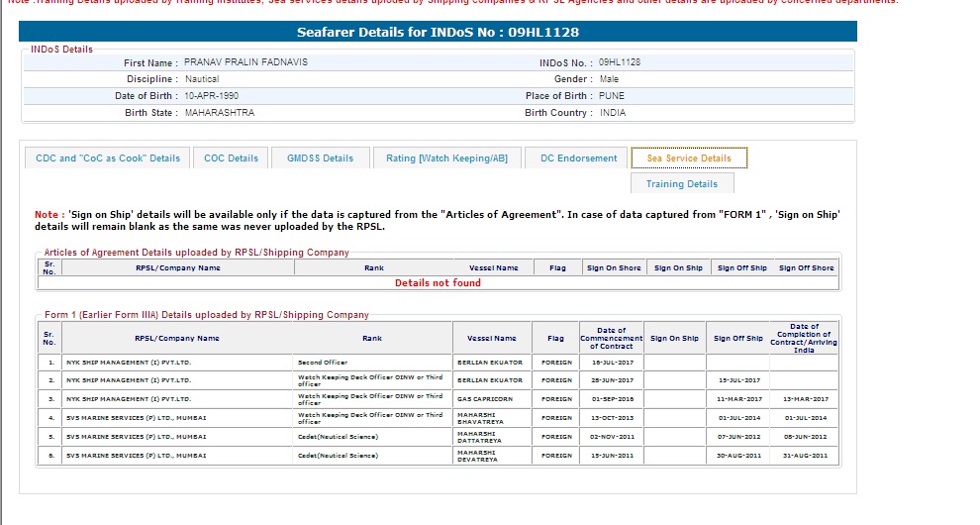Select the 01-SEP-2016 commencement date cell
Image resolution: width=980 pixels, height=525 pixels.
(612, 399)
